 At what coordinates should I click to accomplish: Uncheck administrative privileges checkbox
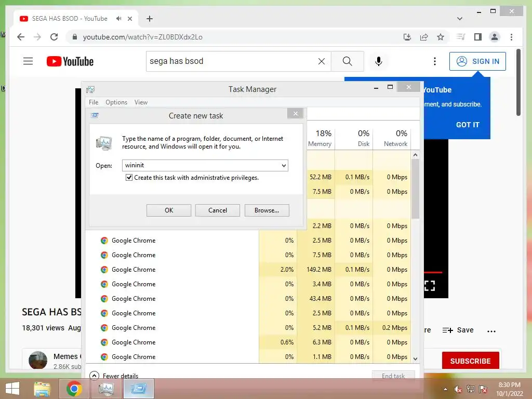click(x=129, y=178)
